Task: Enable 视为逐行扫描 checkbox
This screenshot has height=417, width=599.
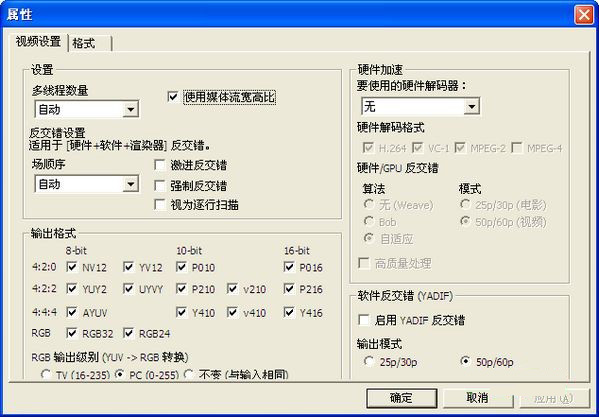Action: 160,205
